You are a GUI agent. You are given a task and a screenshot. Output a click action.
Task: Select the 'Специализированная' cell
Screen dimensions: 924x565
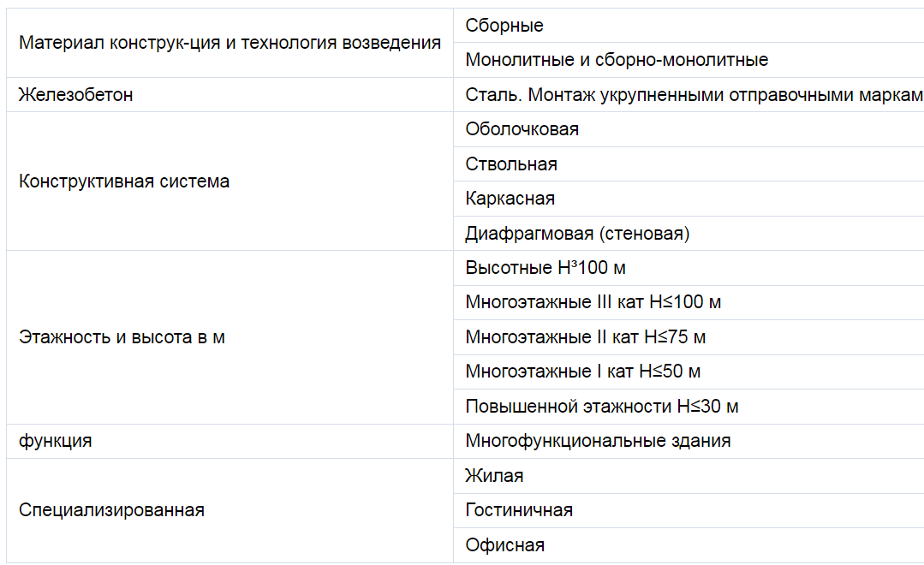[x=230, y=510]
